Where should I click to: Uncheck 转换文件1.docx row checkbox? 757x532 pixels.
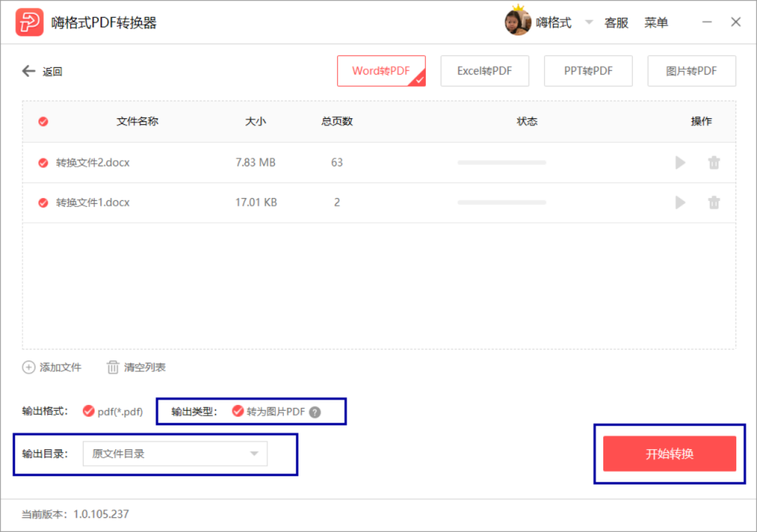(x=43, y=202)
